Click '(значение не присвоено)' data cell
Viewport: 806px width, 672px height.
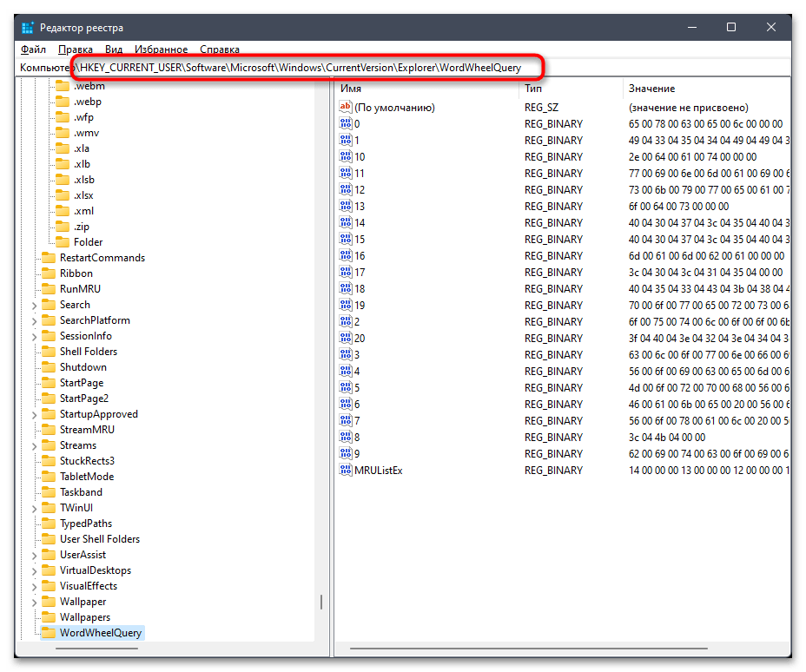pos(688,108)
